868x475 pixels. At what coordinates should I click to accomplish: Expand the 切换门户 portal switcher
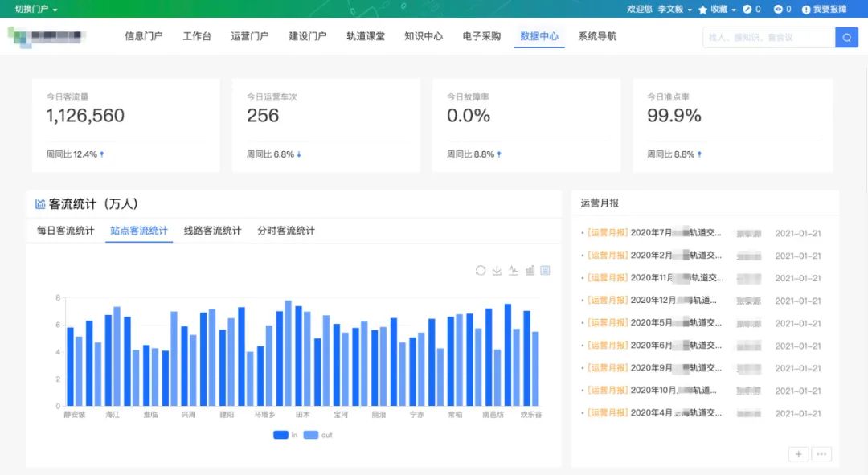[x=36, y=10]
